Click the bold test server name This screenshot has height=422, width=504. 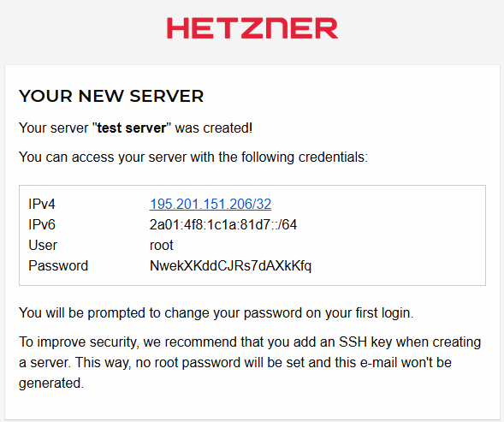click(x=132, y=128)
